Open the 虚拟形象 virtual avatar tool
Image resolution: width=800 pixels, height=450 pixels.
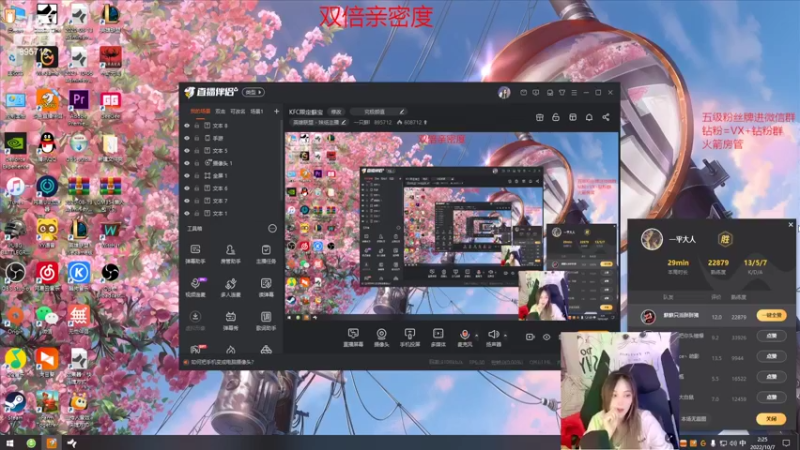coord(195,321)
